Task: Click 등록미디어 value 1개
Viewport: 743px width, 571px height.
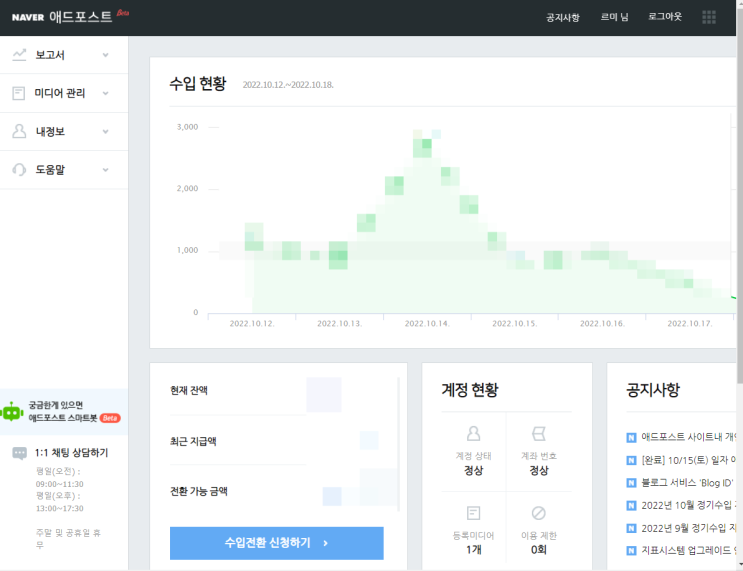Action: 473,550
